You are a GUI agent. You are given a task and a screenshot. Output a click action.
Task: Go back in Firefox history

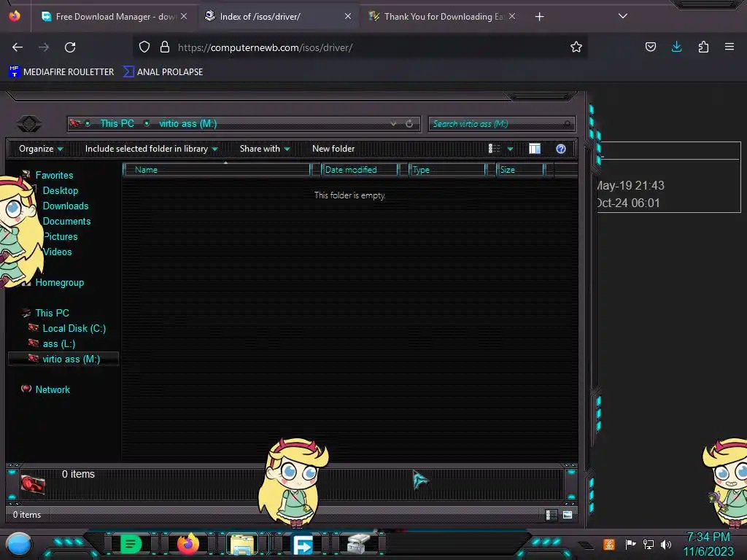(x=18, y=47)
